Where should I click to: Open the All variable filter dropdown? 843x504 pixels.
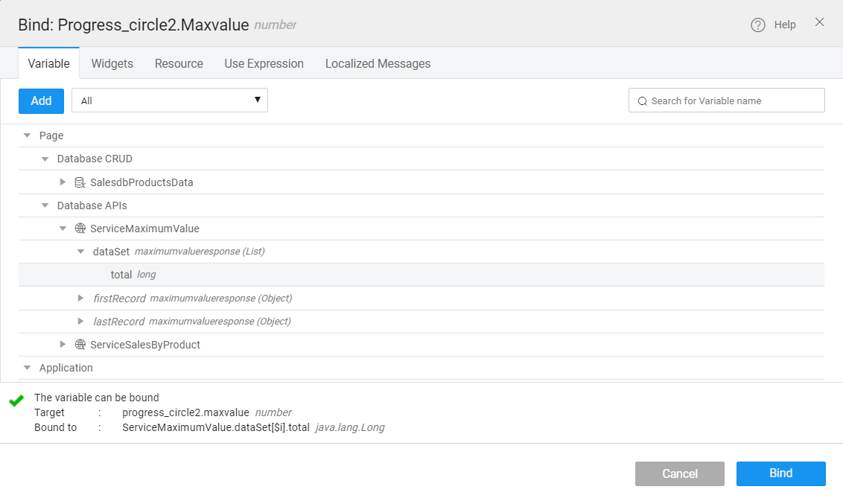tap(169, 101)
